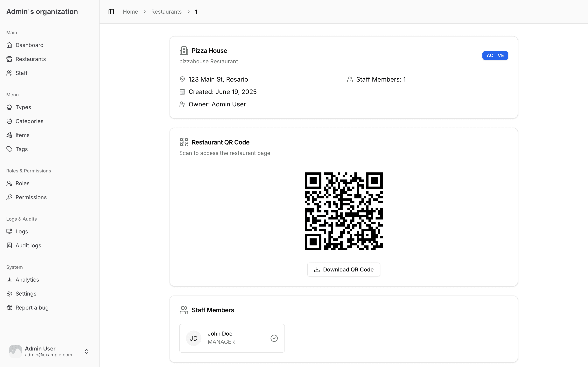Click the Dashboard home icon
The height and width of the screenshot is (367, 588).
pos(9,45)
